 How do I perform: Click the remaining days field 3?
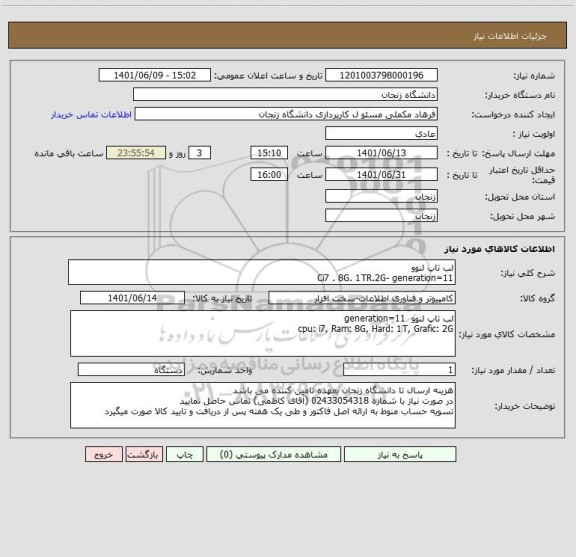click(x=199, y=153)
